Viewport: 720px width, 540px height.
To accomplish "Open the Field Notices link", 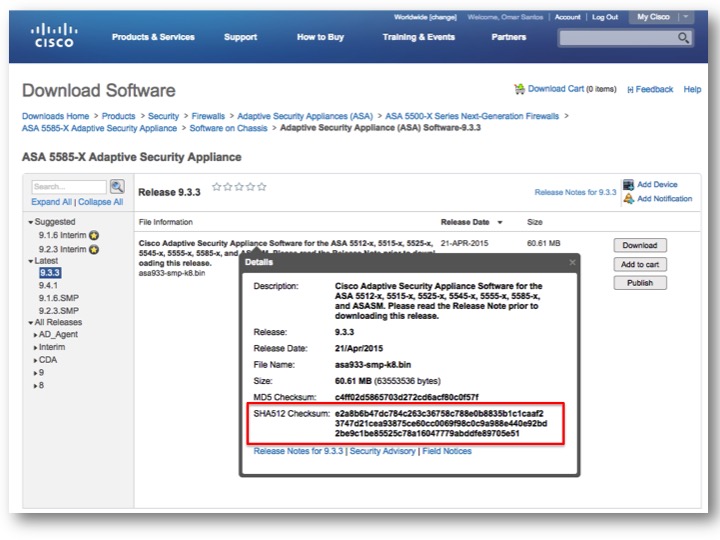I will (447, 451).
